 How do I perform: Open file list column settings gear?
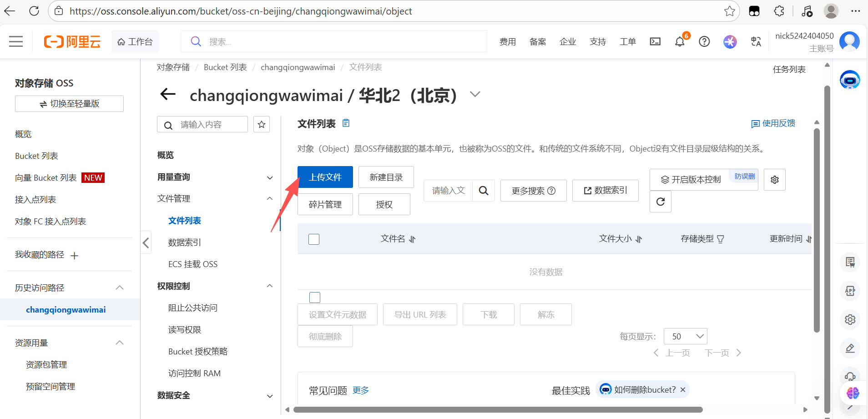pos(775,180)
